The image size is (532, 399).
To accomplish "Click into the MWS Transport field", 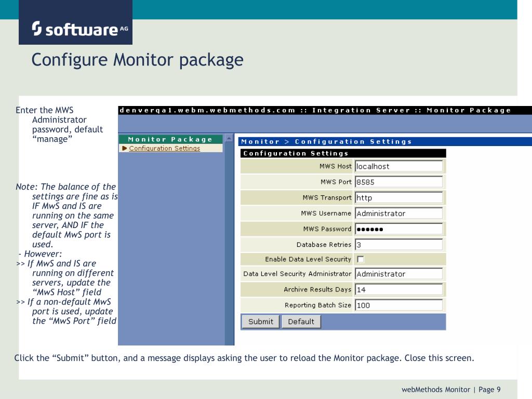I will [x=398, y=197].
